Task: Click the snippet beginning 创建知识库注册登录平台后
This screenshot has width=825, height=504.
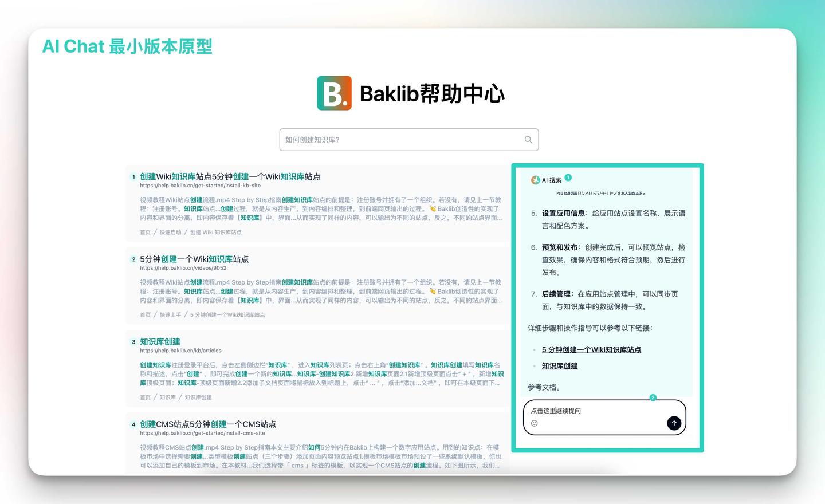Action: [x=322, y=374]
